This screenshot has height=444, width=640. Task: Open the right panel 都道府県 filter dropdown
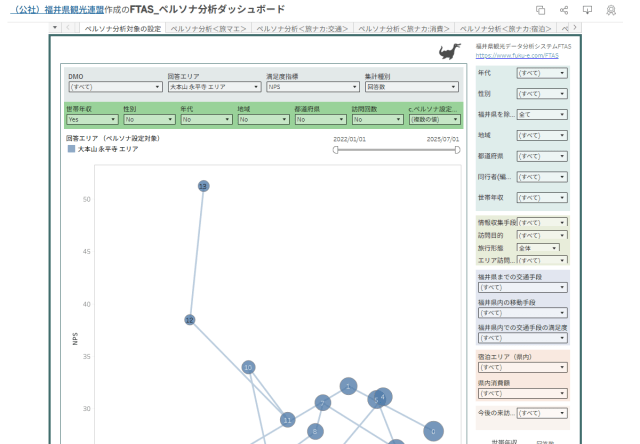pyautogui.click(x=542, y=156)
